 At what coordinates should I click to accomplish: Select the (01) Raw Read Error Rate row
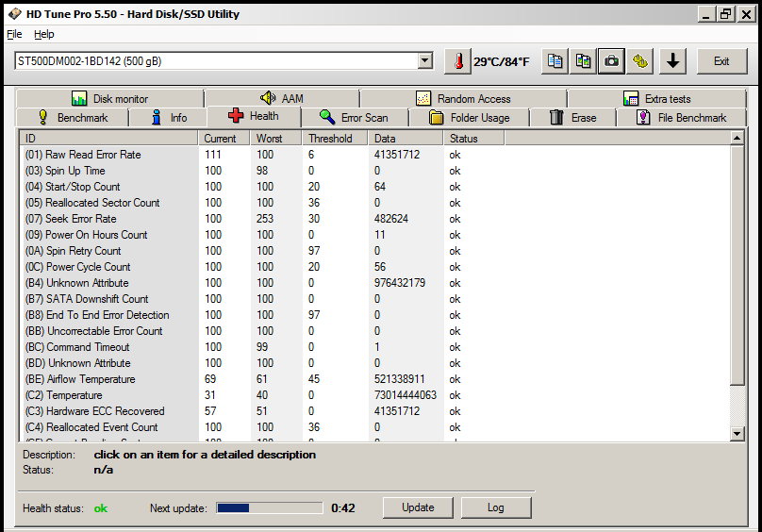click(374, 155)
